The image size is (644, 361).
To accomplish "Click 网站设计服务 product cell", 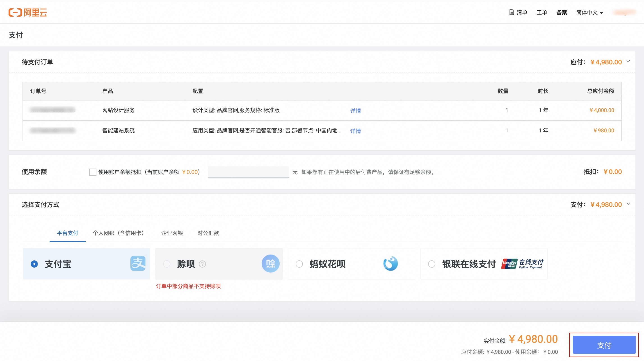I will (118, 110).
